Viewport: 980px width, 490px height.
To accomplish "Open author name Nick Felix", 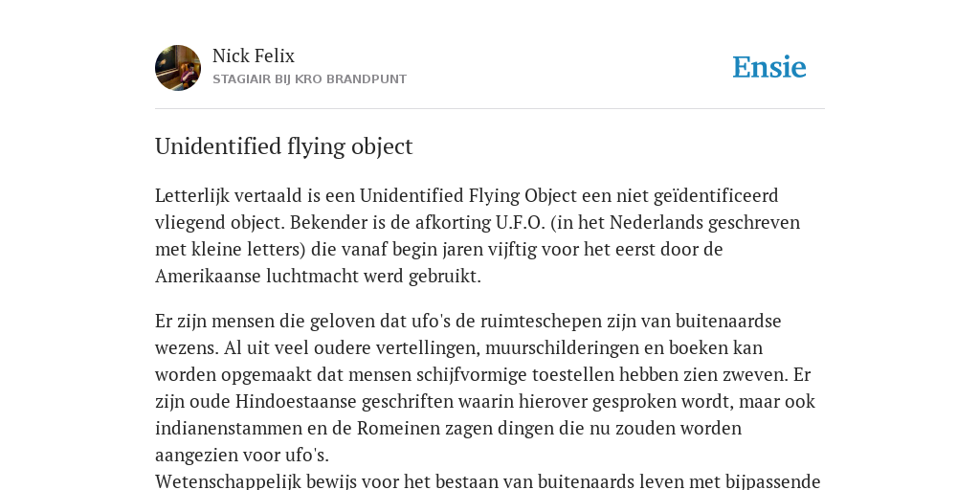I will (x=254, y=56).
